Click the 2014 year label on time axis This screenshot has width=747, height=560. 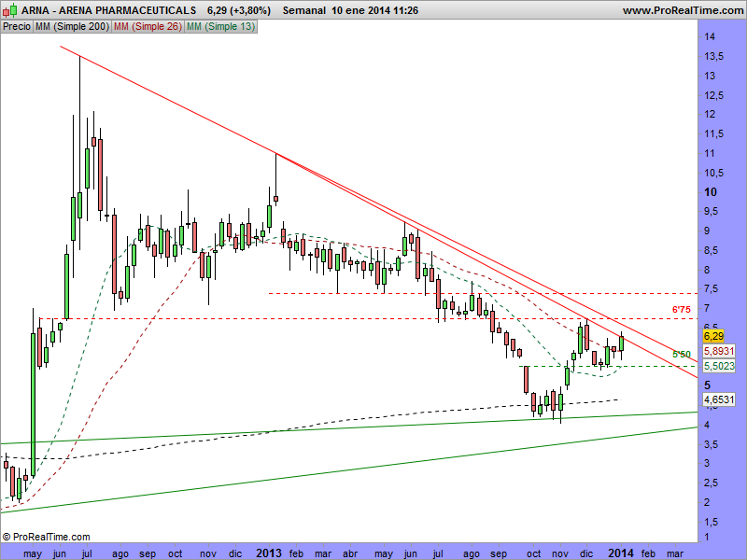(x=620, y=553)
